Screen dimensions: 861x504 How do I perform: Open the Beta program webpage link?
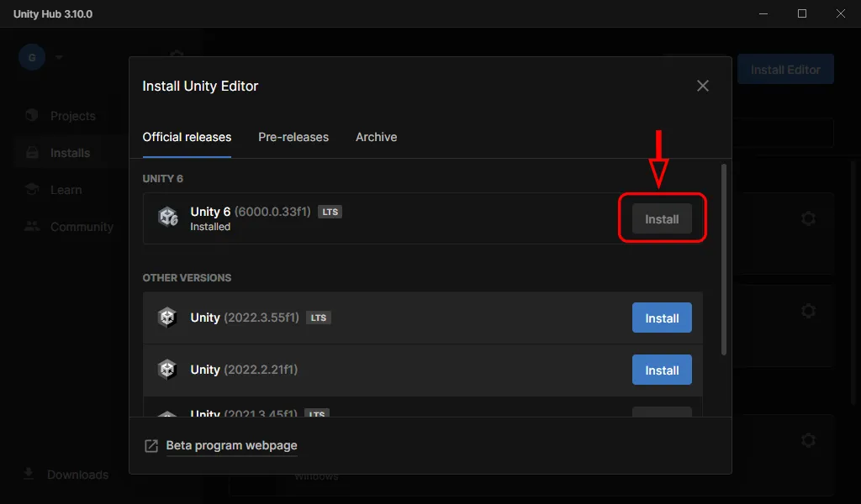click(231, 445)
